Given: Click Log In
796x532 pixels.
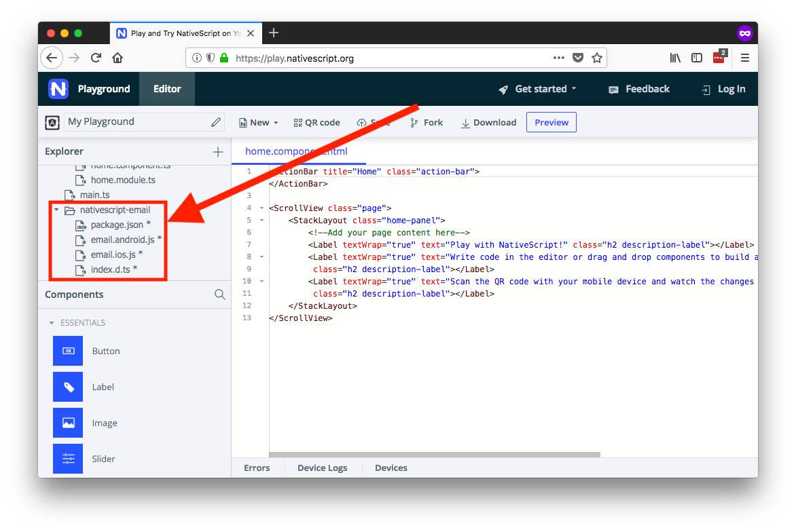Looking at the screenshot, I should coord(723,89).
